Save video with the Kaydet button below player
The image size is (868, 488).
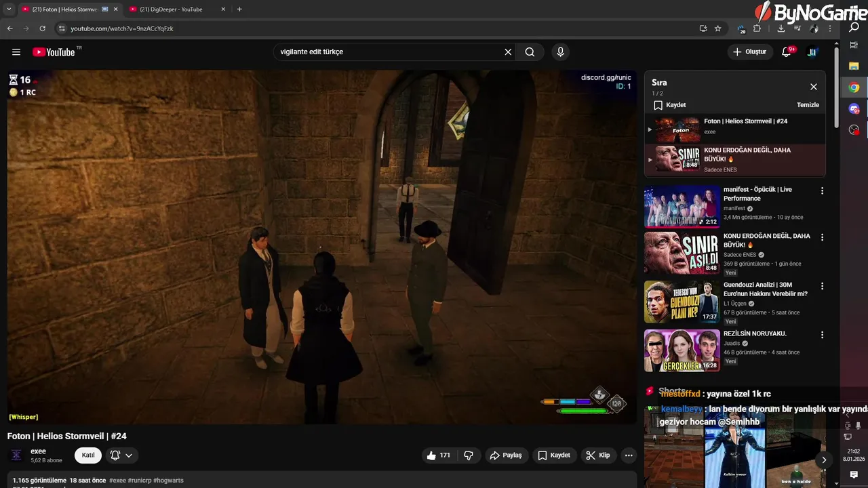click(554, 455)
